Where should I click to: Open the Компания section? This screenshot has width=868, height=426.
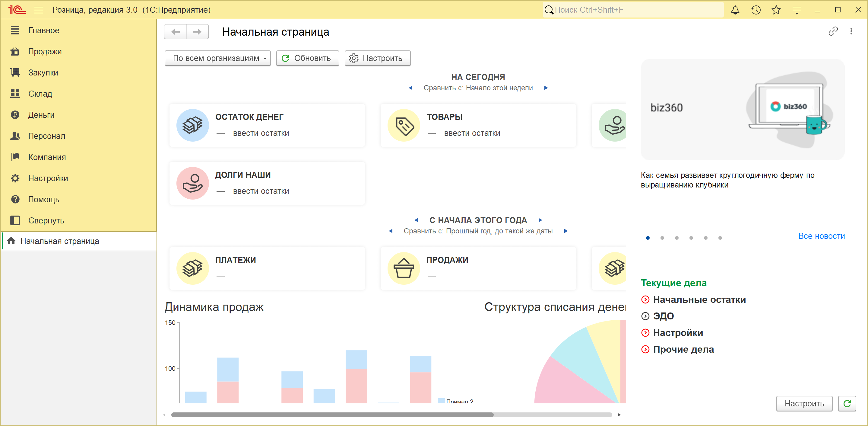[x=78, y=157]
